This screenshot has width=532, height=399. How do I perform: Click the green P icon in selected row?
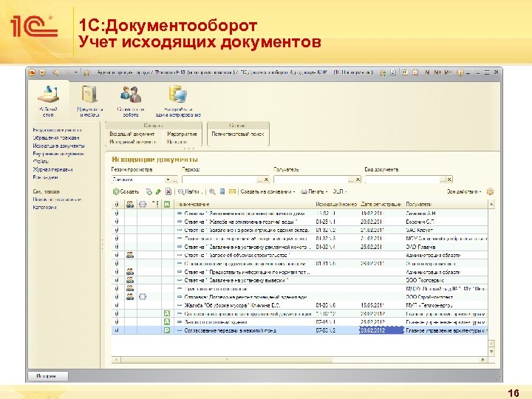pos(167,330)
